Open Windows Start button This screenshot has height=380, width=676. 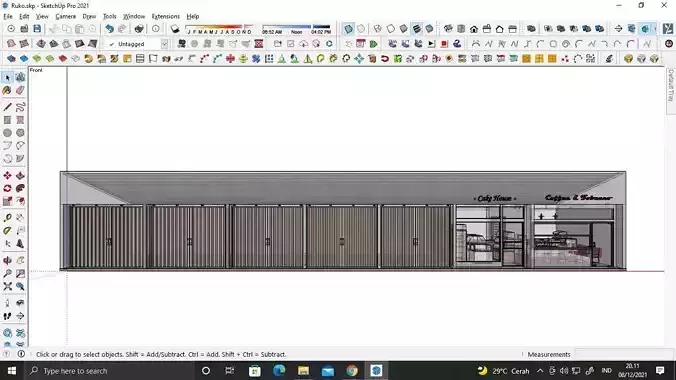pyautogui.click(x=12, y=371)
